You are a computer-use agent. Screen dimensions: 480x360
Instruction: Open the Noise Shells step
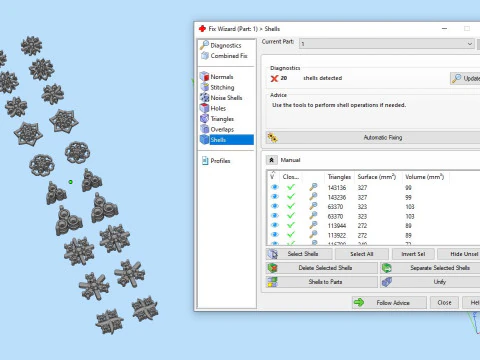pos(226,98)
